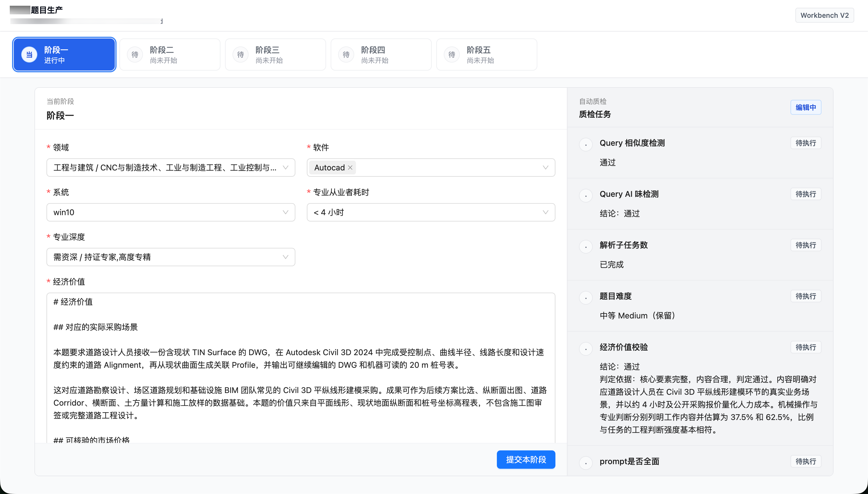Click the 当 icon on 阶段一 tab
Viewport: 868px width, 494px height.
[x=29, y=55]
